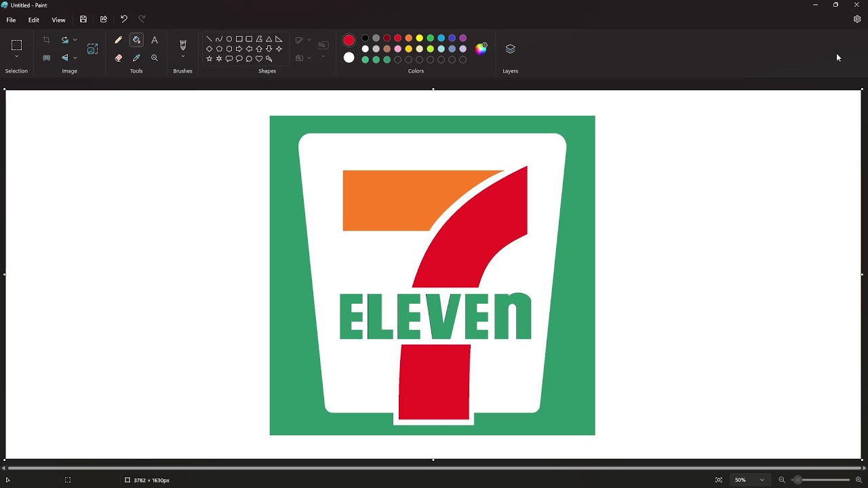Select the Color picker eyedropper tool
The width and height of the screenshot is (868, 488).
136,58
